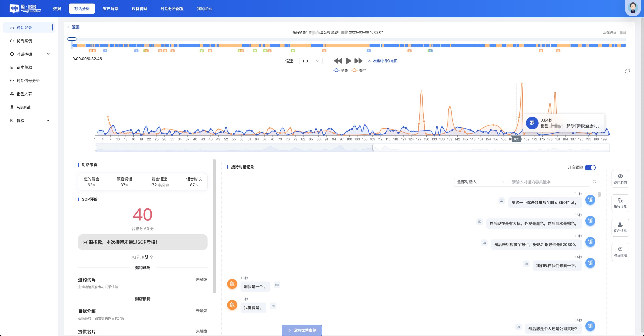This screenshot has width=644, height=336.
Task: Click the search magnifier icon
Action: click(594, 182)
